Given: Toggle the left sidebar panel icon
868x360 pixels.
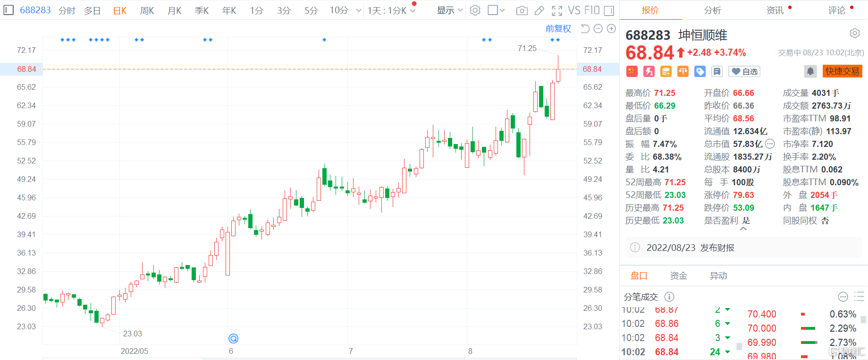Looking at the screenshot, I should click(8, 10).
